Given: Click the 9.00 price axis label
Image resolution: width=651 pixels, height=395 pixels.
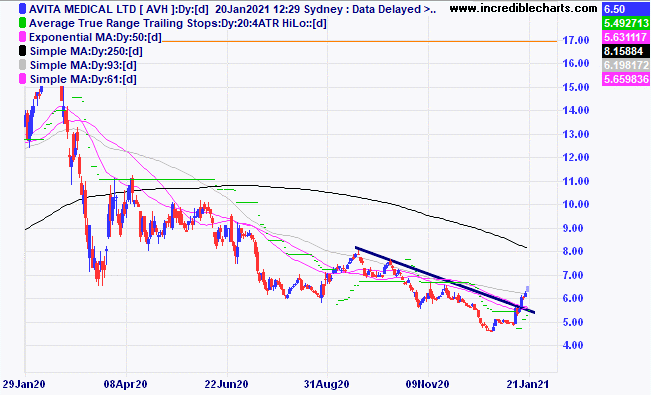Looking at the screenshot, I should [573, 228].
